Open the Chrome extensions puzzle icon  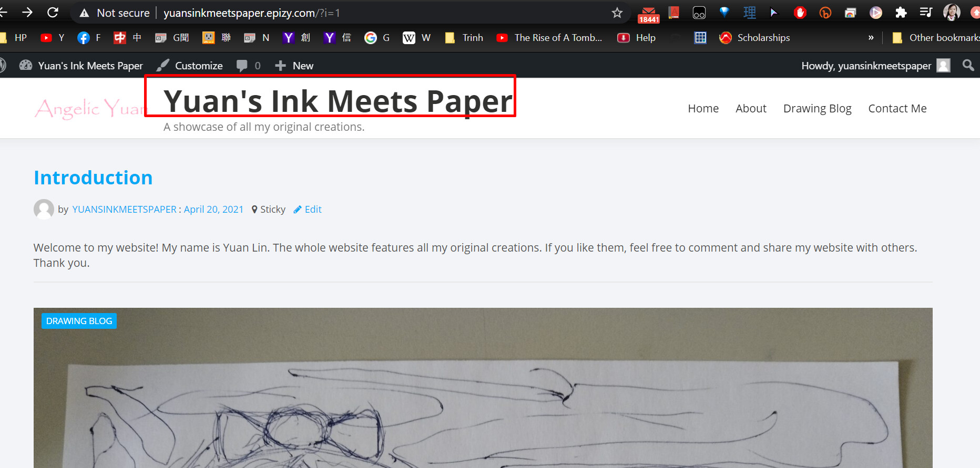[x=901, y=13]
